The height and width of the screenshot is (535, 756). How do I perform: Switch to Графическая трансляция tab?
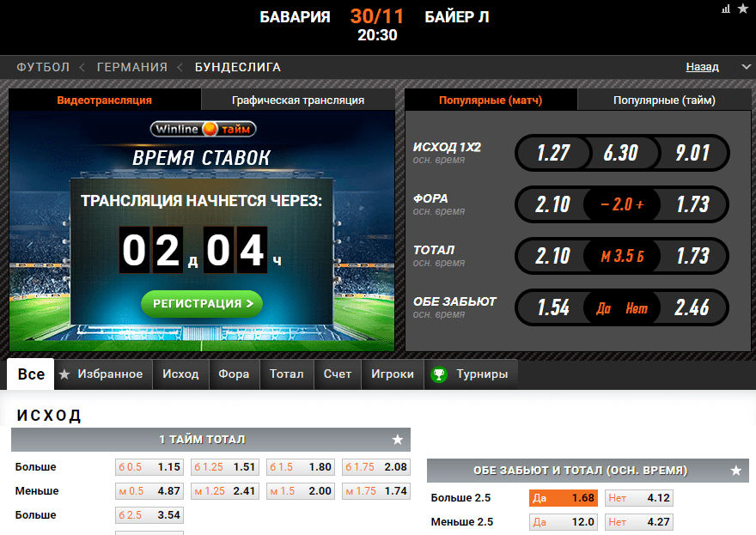[x=298, y=100]
